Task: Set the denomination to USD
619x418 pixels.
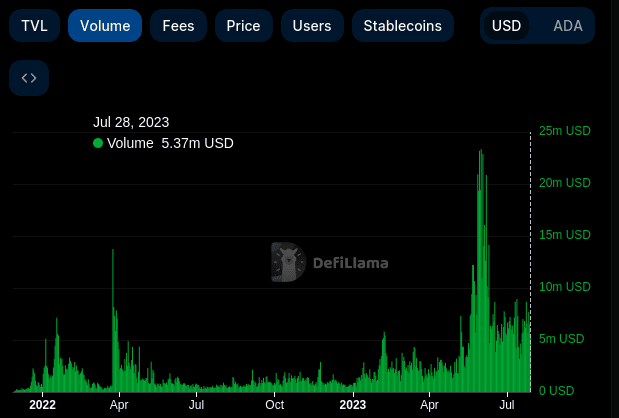Action: (x=506, y=26)
